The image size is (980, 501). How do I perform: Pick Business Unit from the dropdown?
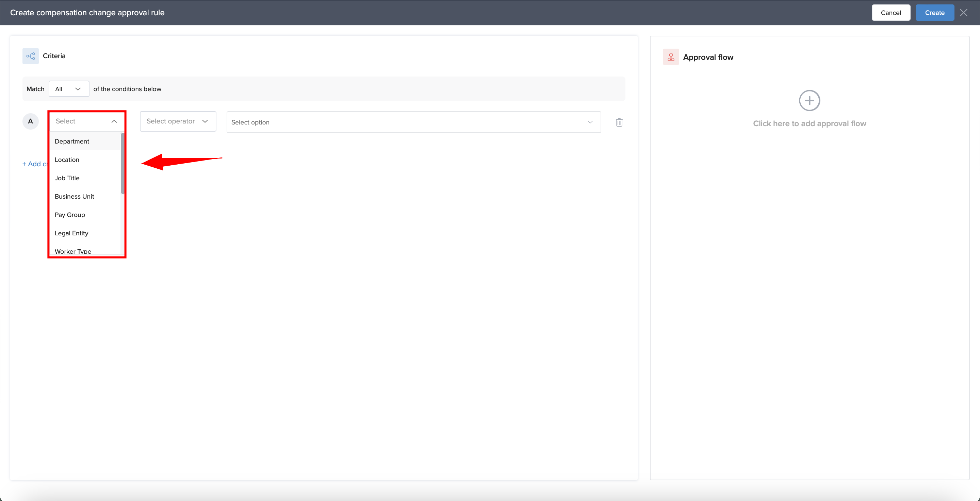[74, 197]
